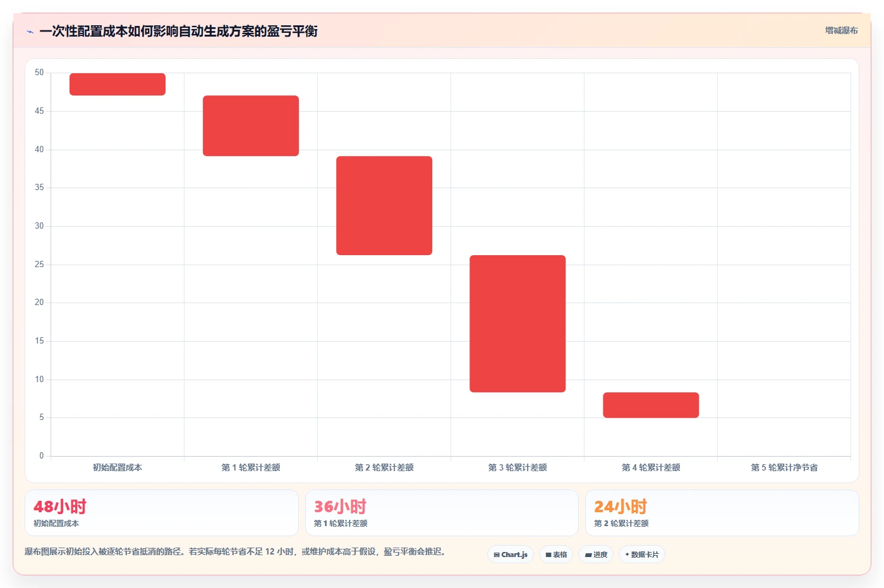
Task: Click the 第 1 轮累计差额 bar
Action: coord(251,126)
